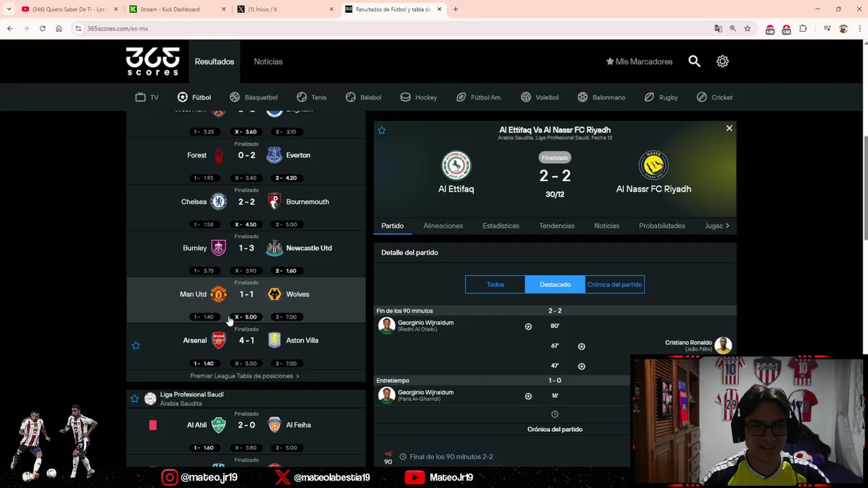The height and width of the screenshot is (488, 868).
Task: Select 2 - 4.20 odds for Forest match
Action: click(x=286, y=178)
